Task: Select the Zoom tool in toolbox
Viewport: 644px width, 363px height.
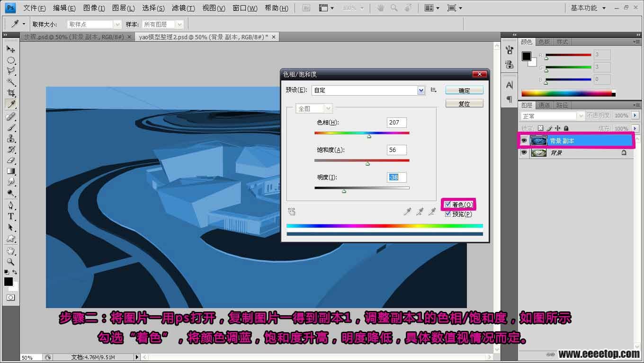Action: pos(10,262)
